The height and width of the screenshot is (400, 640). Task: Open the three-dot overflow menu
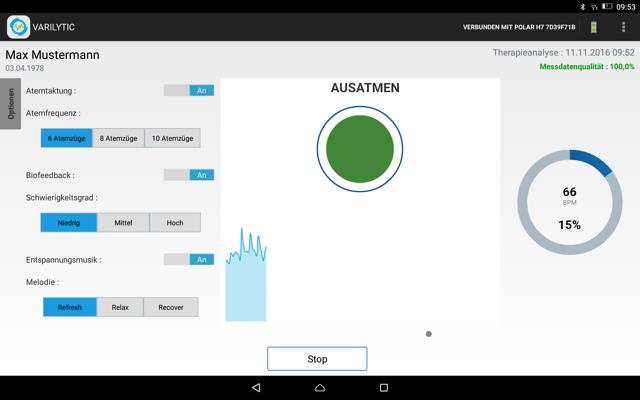click(624, 27)
